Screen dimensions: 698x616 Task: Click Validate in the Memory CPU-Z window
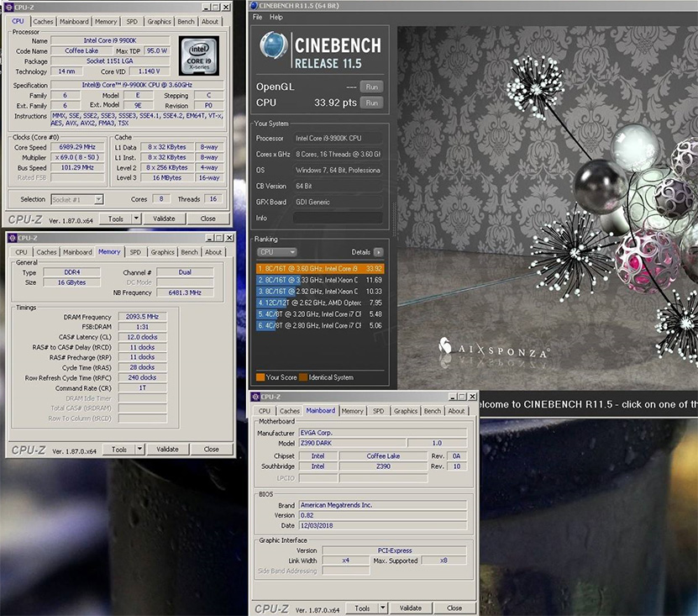coord(167,449)
